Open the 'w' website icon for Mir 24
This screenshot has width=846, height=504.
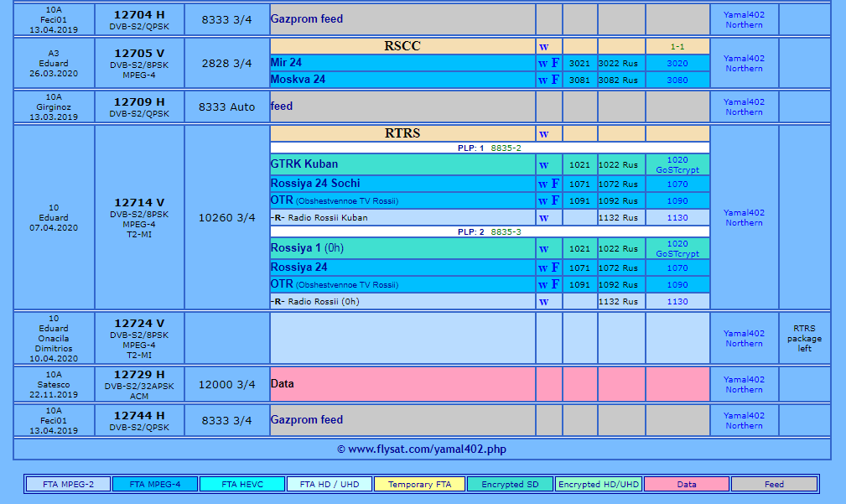[542, 64]
